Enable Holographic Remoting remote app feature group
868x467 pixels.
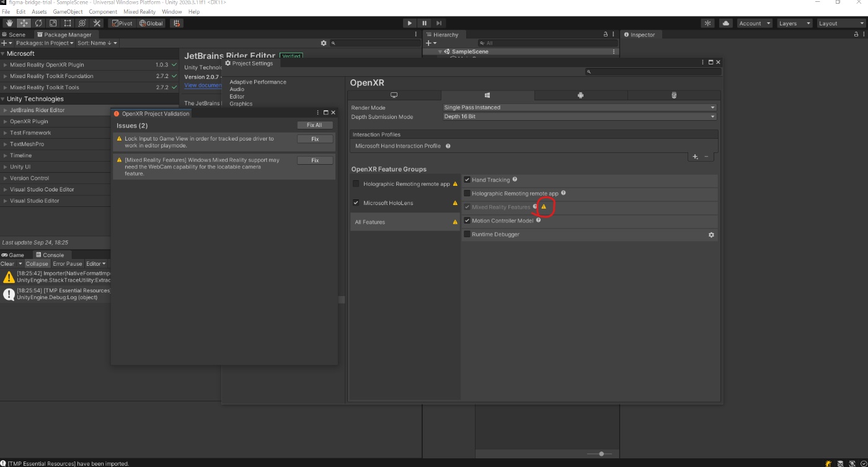click(356, 184)
